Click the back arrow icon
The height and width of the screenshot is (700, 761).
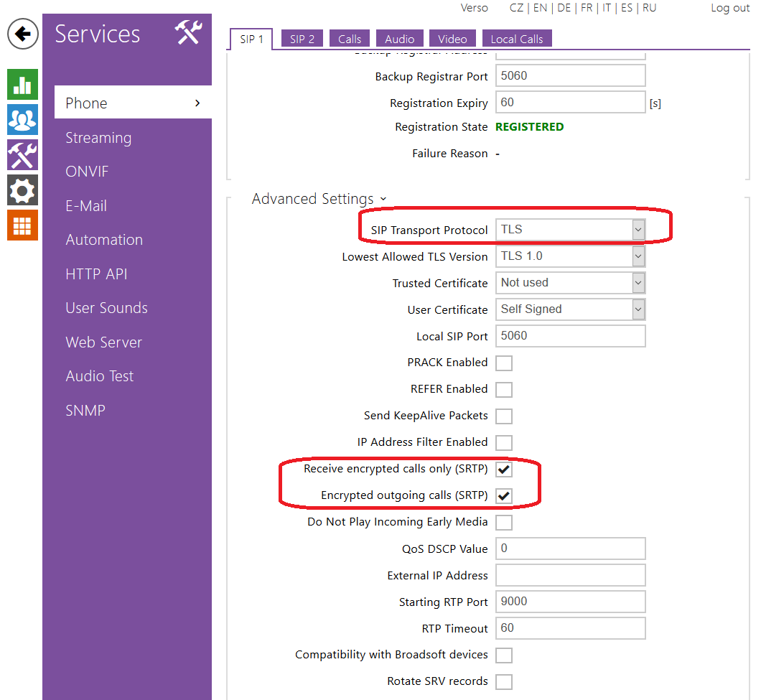(x=22, y=34)
